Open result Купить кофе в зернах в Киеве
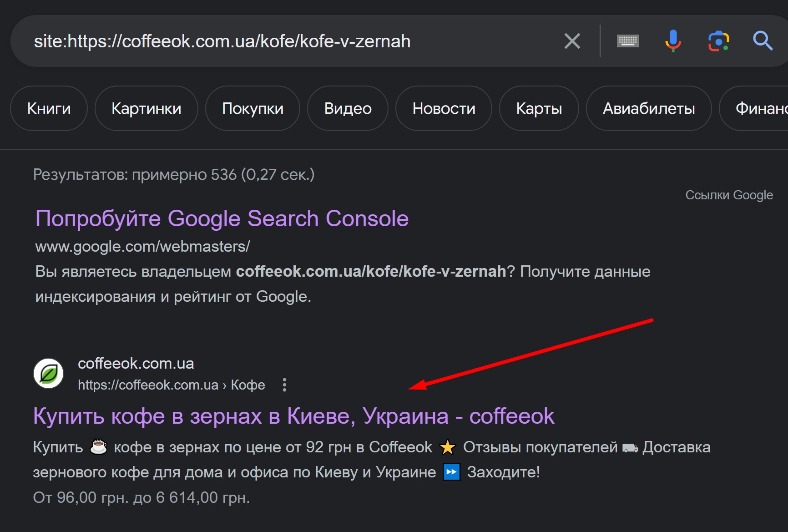Screen dimensions: 788x532 294,416
